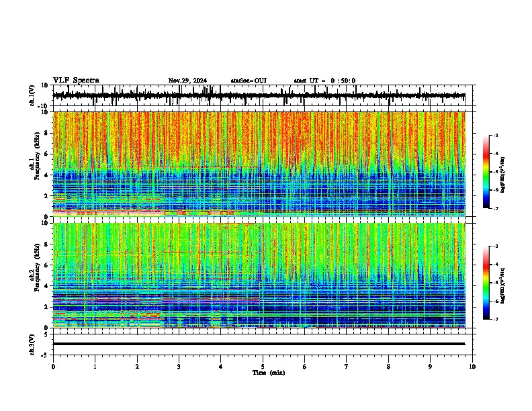This screenshot has height=411, width=532.
Task: Select the "start UT = 0 : 50: 0" text
Action: tap(324, 81)
